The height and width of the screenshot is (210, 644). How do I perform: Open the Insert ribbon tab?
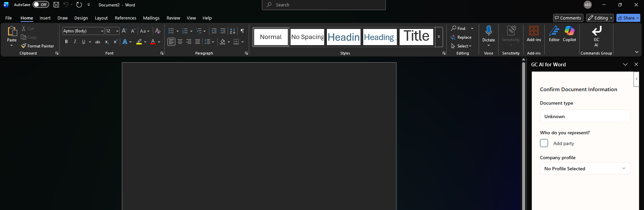click(x=45, y=18)
